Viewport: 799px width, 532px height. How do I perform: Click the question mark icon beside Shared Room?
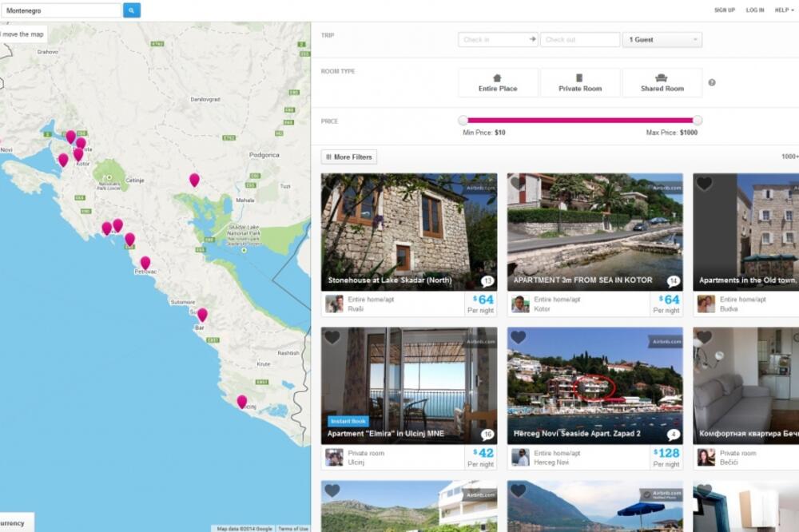pyautogui.click(x=710, y=81)
